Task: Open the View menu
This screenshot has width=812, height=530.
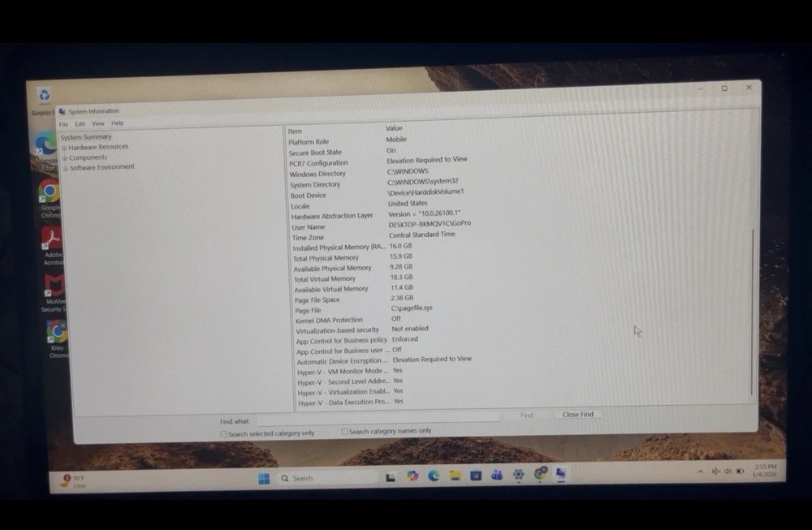Action: 97,123
